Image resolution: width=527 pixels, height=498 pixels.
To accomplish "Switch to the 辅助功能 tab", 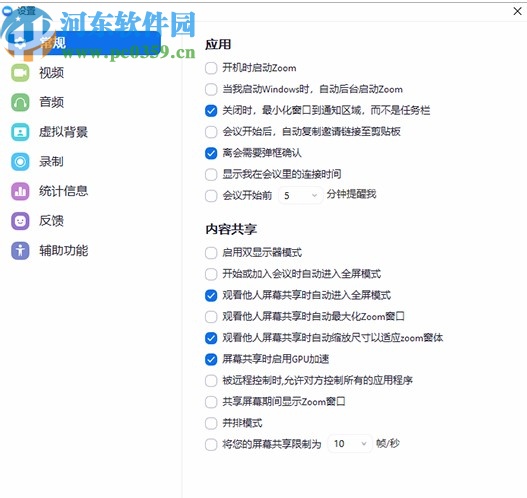I will pos(64,250).
